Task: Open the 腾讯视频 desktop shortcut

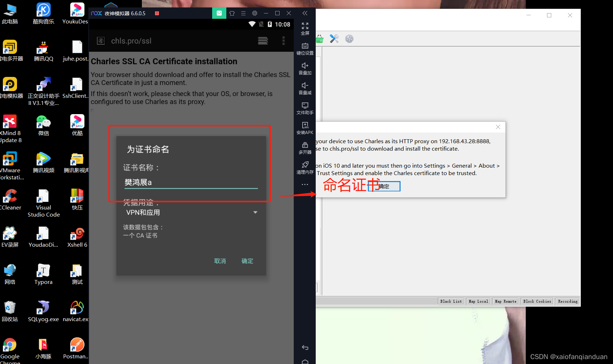Action: coord(44,163)
